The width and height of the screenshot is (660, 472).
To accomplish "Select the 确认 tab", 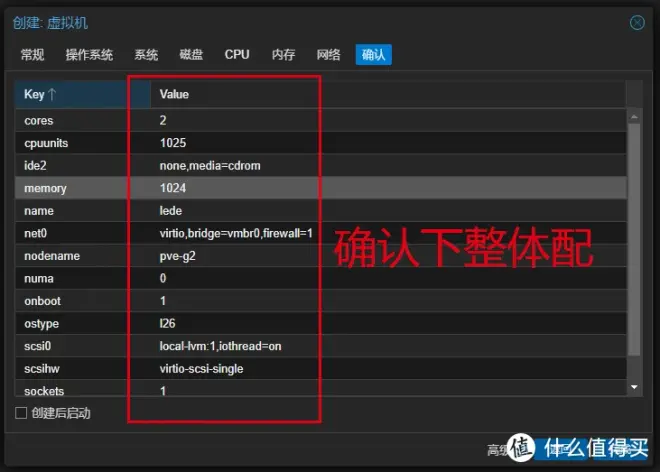I will (x=373, y=55).
